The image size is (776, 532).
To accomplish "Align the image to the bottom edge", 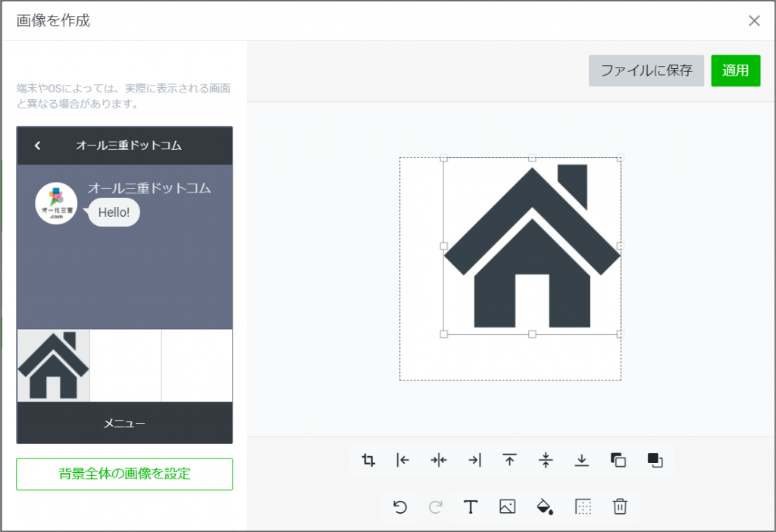I will coord(581,460).
